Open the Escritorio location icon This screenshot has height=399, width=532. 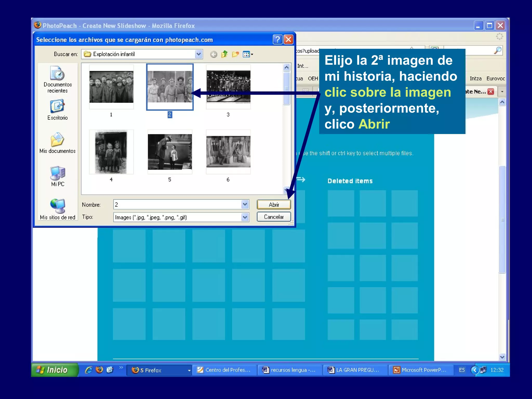tap(57, 107)
